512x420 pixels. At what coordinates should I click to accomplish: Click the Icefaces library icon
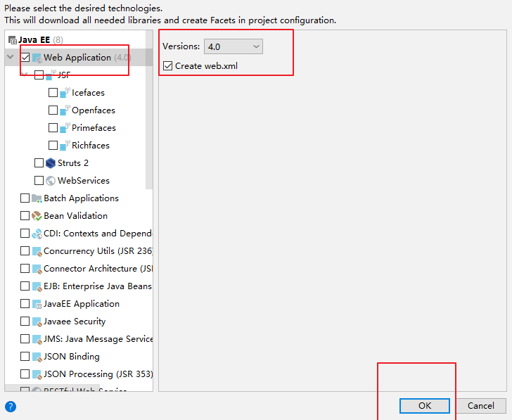pyautogui.click(x=65, y=93)
